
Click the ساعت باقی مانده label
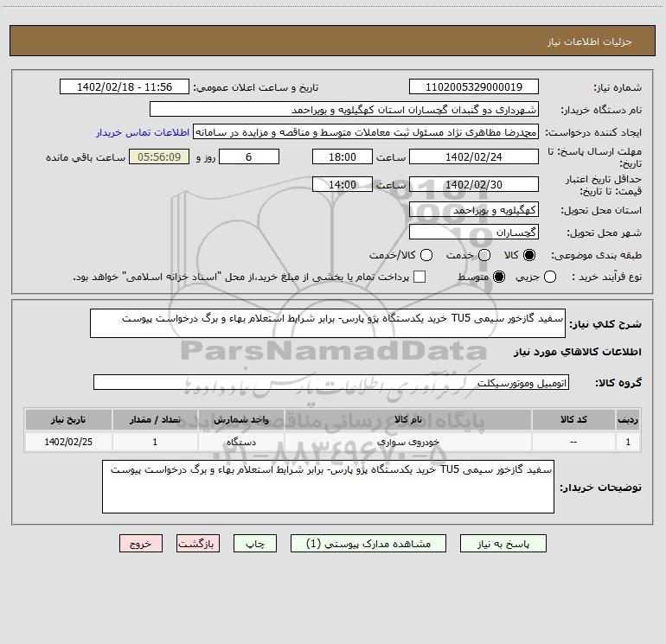[x=86, y=157]
